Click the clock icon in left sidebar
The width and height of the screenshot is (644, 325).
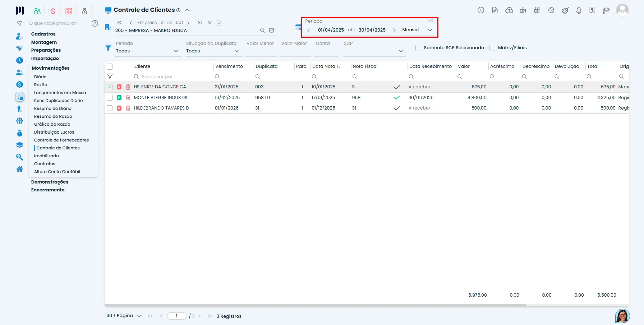pyautogui.click(x=20, y=60)
